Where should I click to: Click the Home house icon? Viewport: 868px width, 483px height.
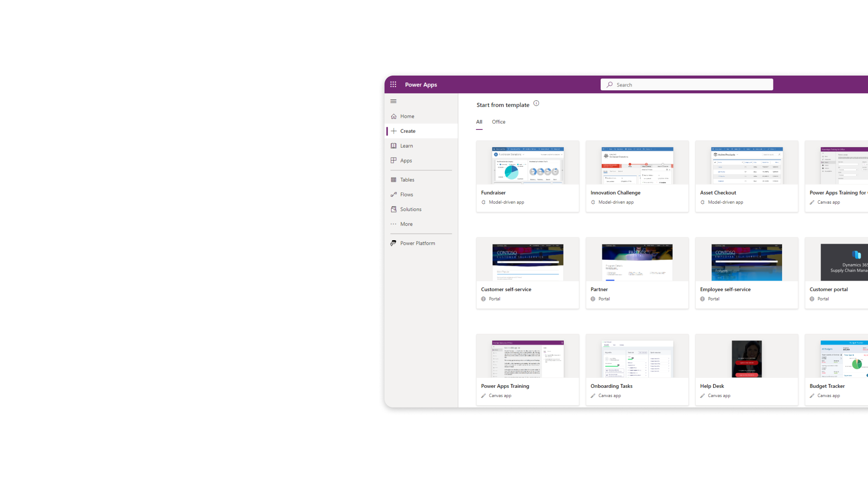coord(394,116)
